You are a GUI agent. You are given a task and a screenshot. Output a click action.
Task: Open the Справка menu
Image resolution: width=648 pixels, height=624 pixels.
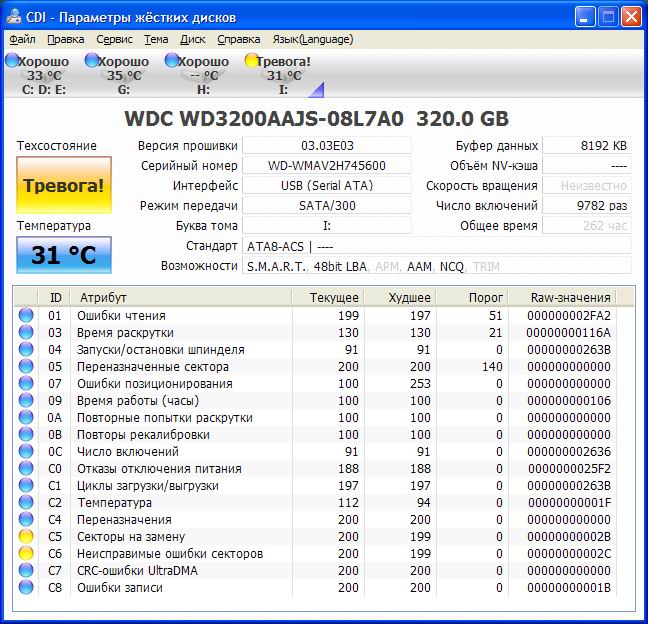pos(238,39)
